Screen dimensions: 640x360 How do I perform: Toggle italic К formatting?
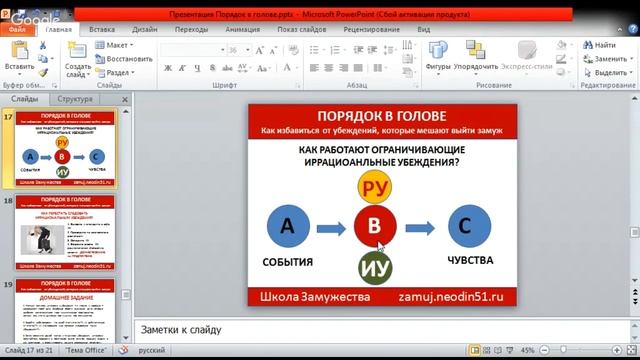pyautogui.click(x=182, y=68)
